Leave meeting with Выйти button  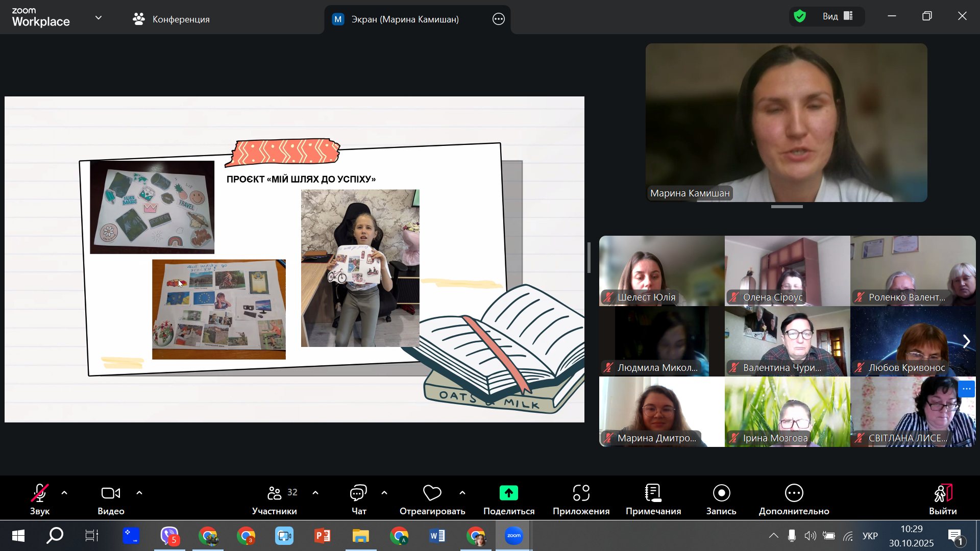tap(943, 493)
